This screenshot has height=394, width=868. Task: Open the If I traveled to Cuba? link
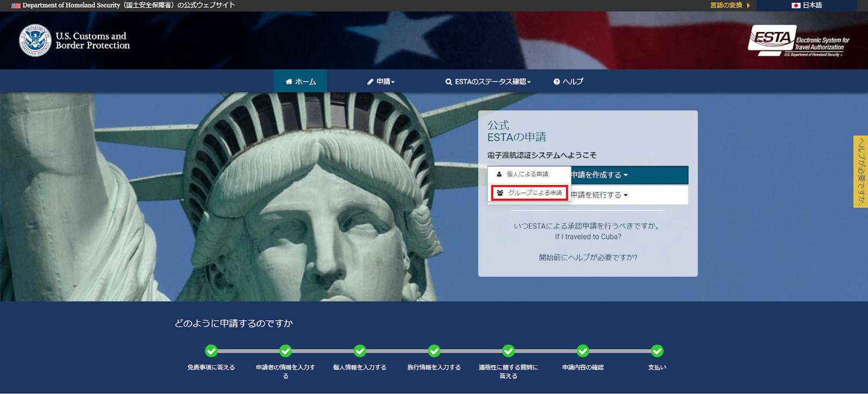coord(588,237)
